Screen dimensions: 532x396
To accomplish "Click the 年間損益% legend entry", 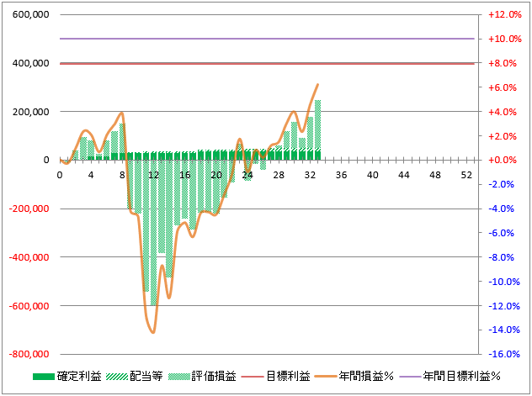I will pos(354,376).
